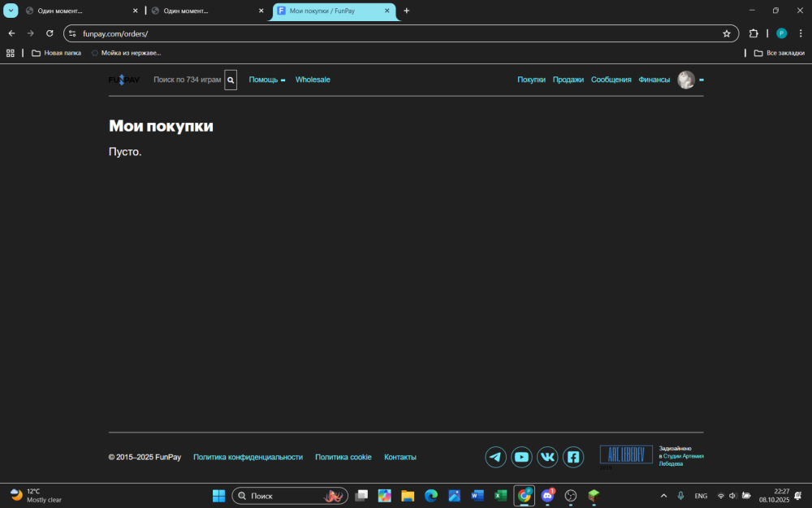812x508 pixels.
Task: Switch to the first Один момент tab
Action: [81, 11]
